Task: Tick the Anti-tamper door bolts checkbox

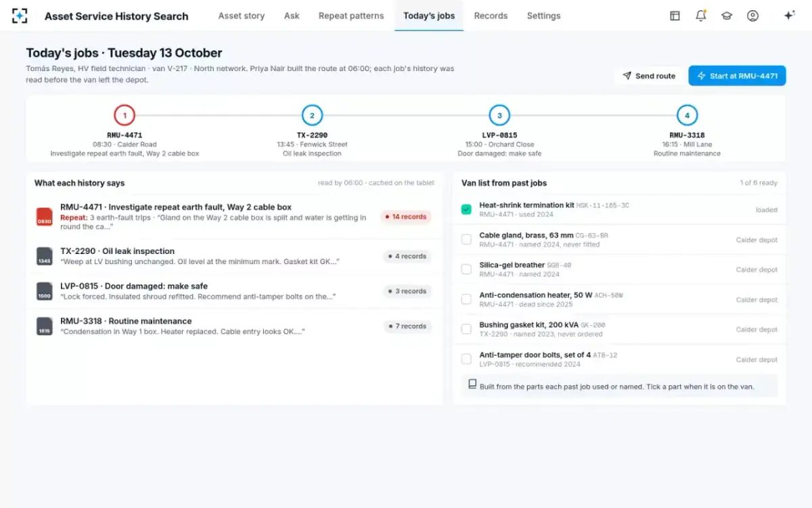Action: [x=466, y=359]
